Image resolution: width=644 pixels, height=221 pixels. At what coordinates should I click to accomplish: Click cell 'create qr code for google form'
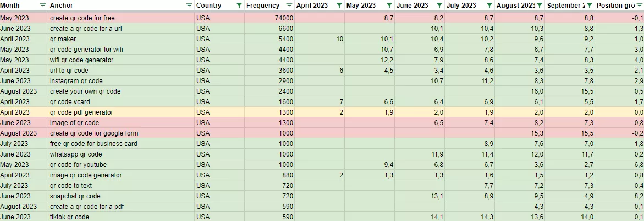(121, 133)
